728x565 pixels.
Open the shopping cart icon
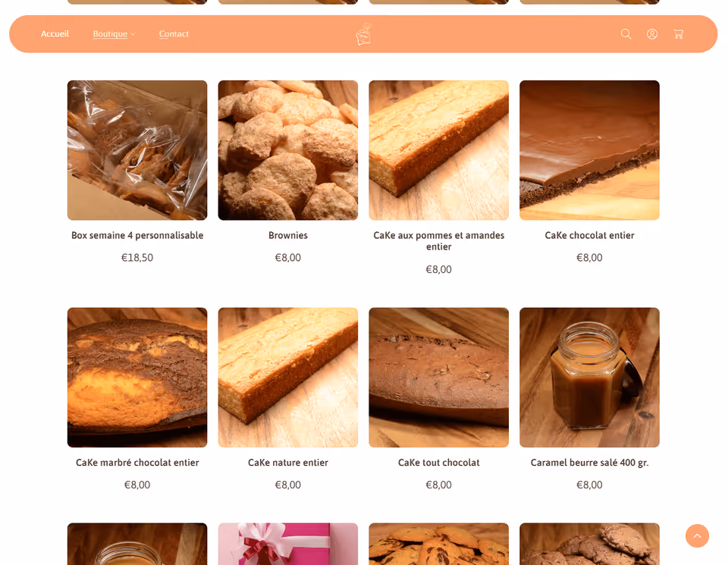coord(678,34)
